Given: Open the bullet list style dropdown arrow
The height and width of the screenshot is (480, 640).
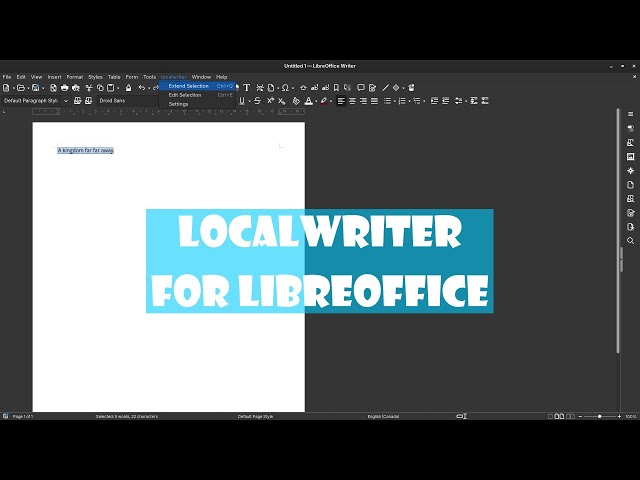Looking at the screenshot, I should (x=395, y=101).
